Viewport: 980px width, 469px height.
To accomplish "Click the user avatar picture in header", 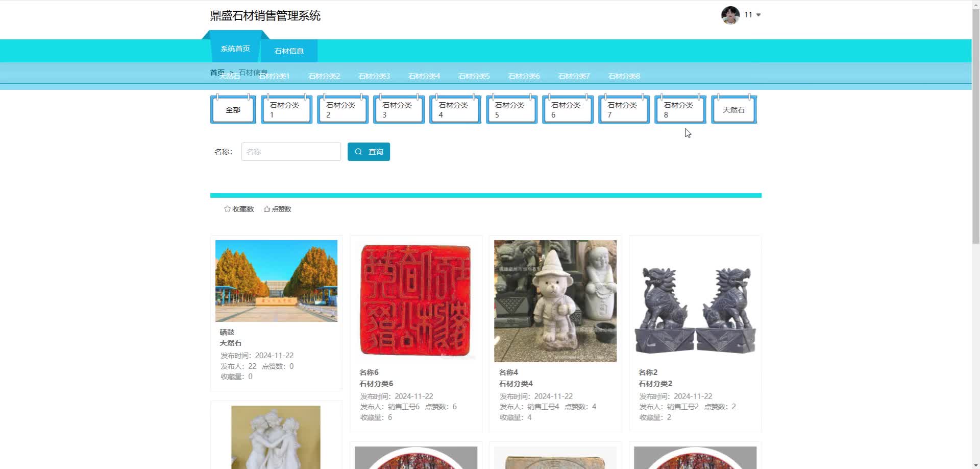I will tap(730, 15).
